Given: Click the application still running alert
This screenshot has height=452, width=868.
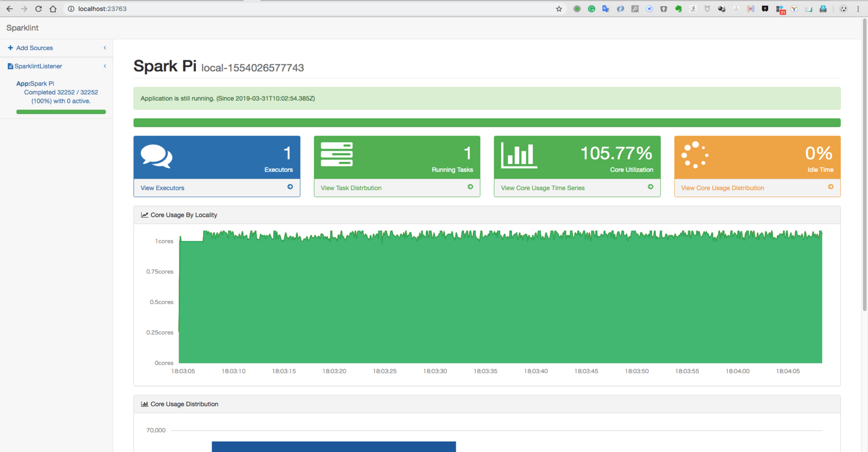Looking at the screenshot, I should [x=487, y=98].
